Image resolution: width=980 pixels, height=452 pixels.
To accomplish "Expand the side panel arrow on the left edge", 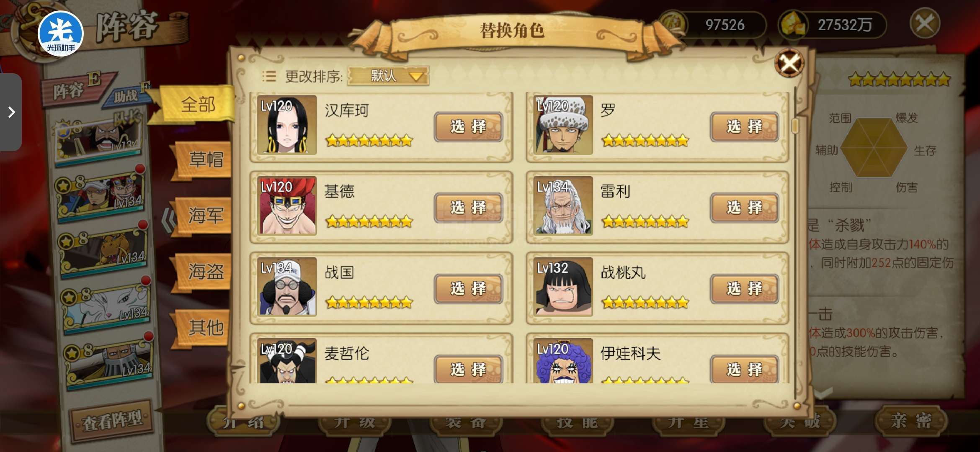I will [x=11, y=112].
